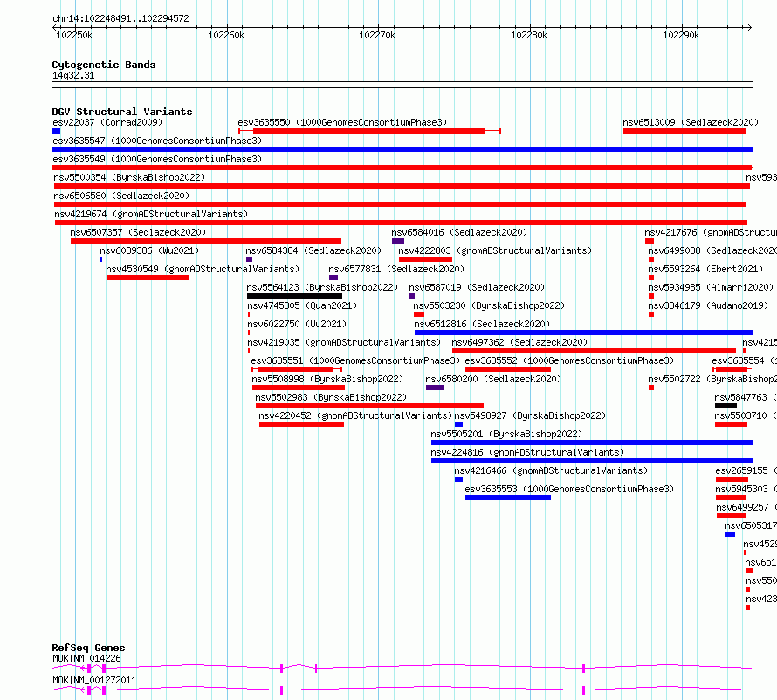Click the black nsv5564123 variant bar
777x700 pixels.
[x=294, y=296]
